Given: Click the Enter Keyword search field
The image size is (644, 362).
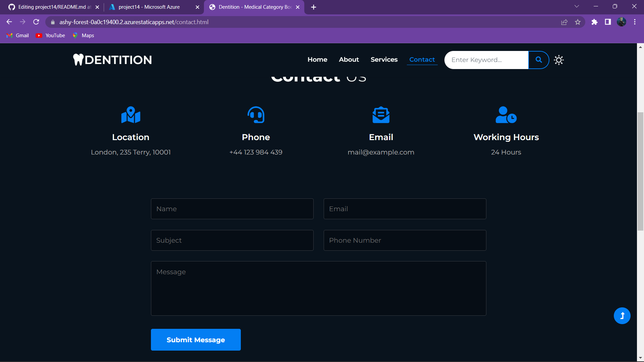Looking at the screenshot, I should 486,60.
